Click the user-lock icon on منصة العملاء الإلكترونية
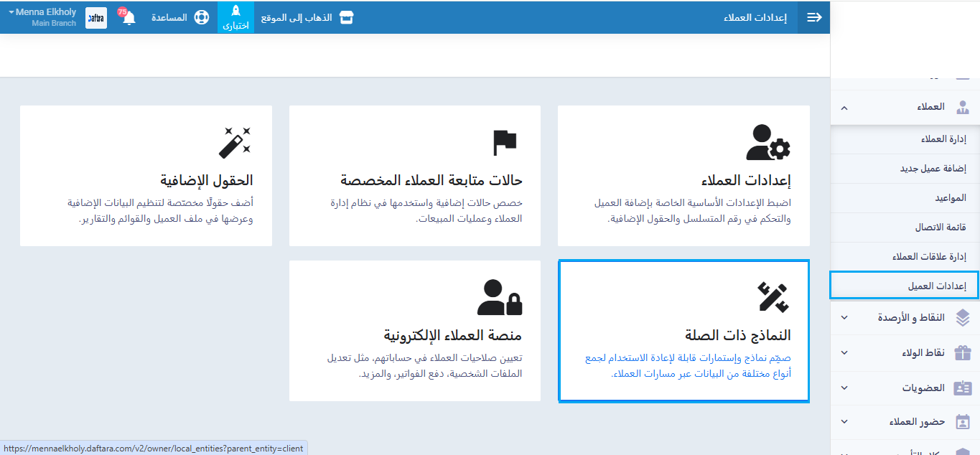This screenshot has width=980, height=455. tap(500, 297)
